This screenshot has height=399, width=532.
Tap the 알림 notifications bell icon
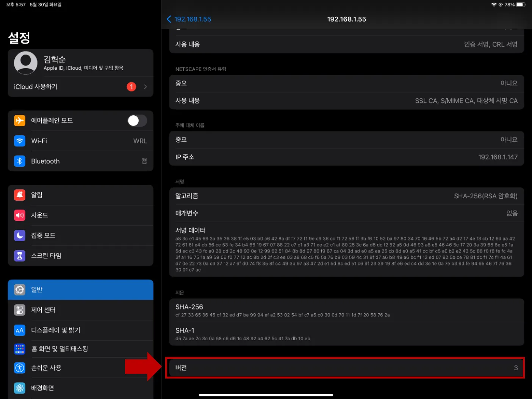pyautogui.click(x=20, y=195)
